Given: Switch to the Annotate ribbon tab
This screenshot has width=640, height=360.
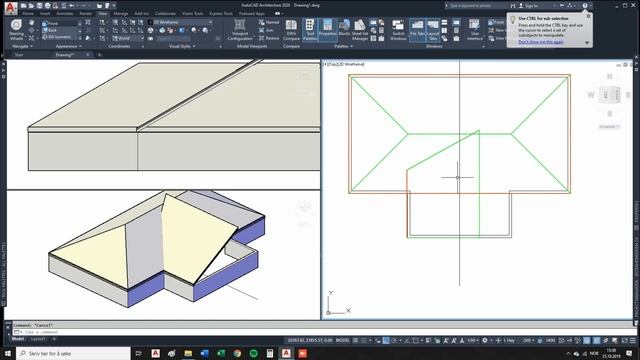Looking at the screenshot, I should coord(64,13).
